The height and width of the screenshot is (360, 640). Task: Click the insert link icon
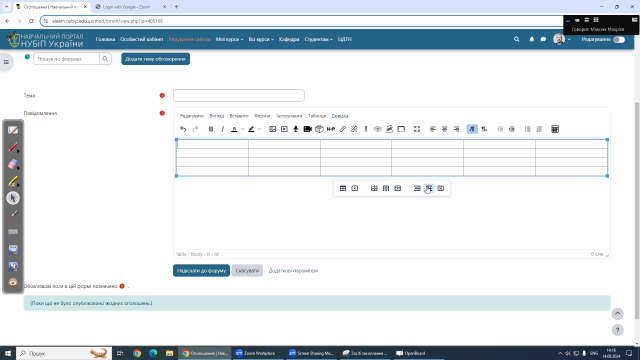342,129
